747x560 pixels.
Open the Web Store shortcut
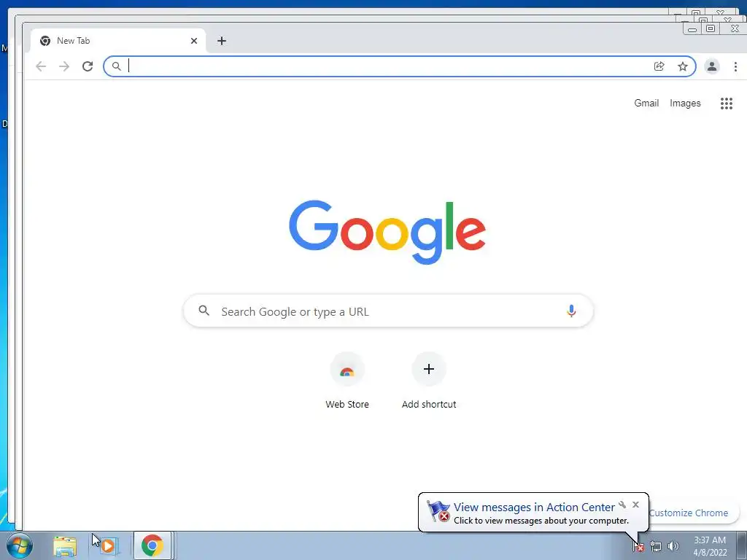(x=347, y=381)
